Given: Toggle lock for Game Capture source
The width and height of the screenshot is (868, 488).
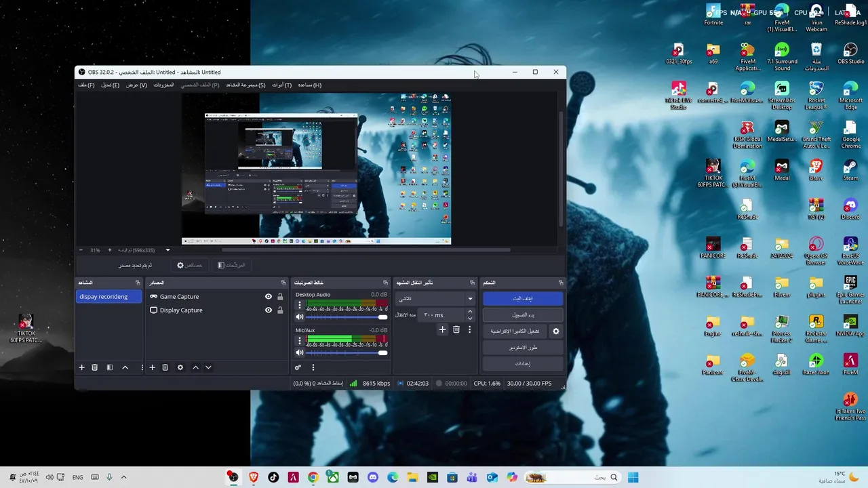Looking at the screenshot, I should click(x=280, y=297).
